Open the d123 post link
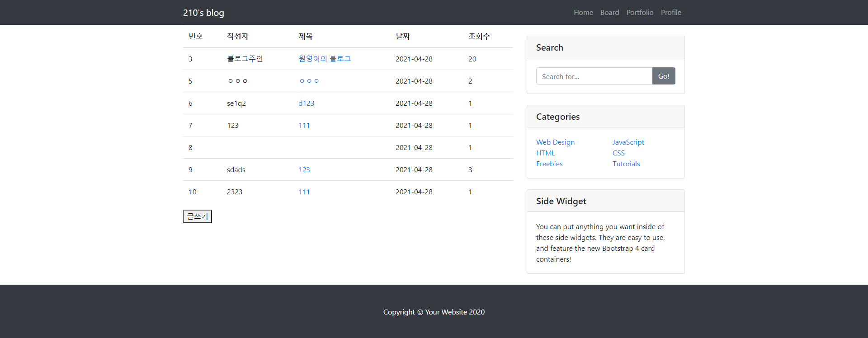Screen dimensions: 868x338 306,103
